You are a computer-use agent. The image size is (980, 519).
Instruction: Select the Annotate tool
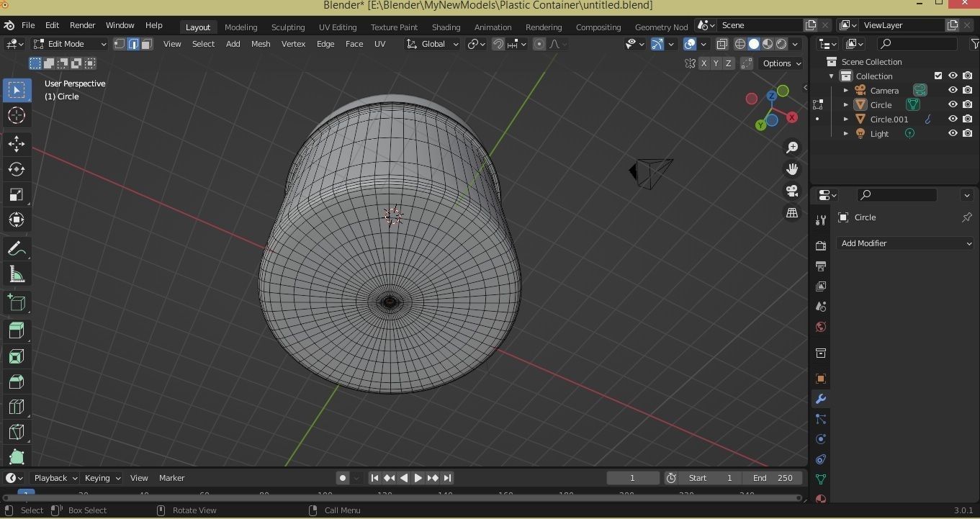coord(17,249)
